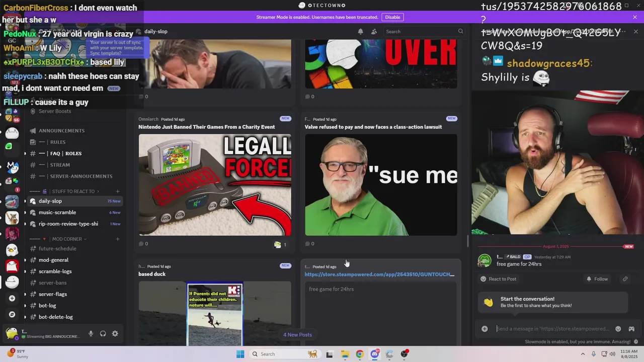644x362 pixels.
Task: Select mod-general channel
Action: click(75, 260)
